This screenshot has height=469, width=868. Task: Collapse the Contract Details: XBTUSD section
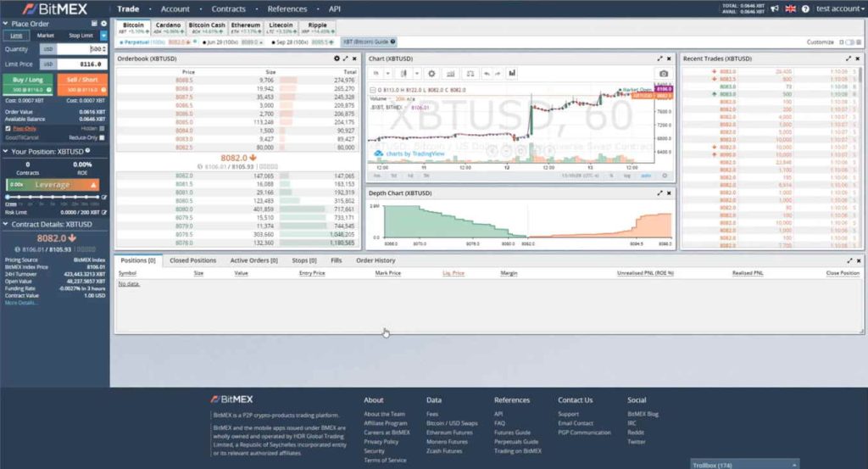[6, 224]
